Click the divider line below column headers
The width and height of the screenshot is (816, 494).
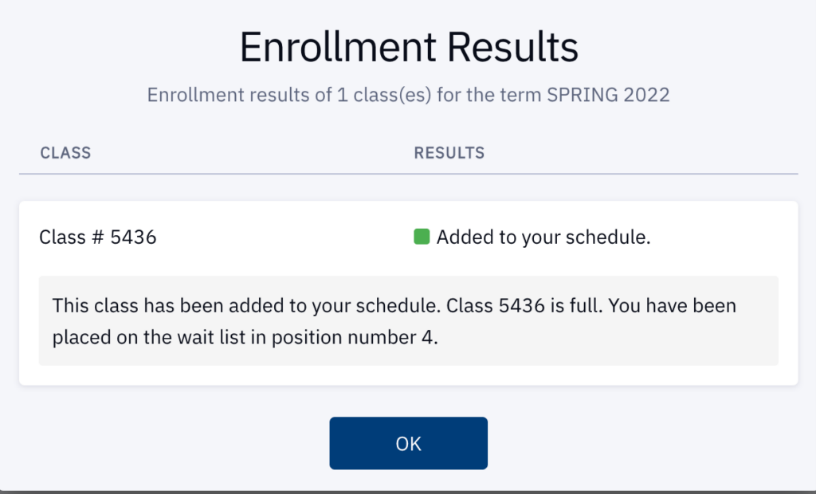408,174
